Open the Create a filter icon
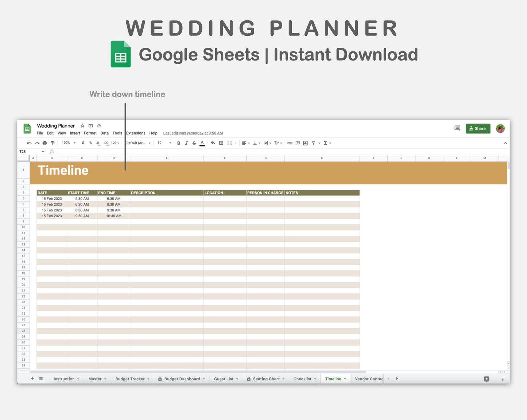Viewport: 527px width, 420px height. pos(314,143)
